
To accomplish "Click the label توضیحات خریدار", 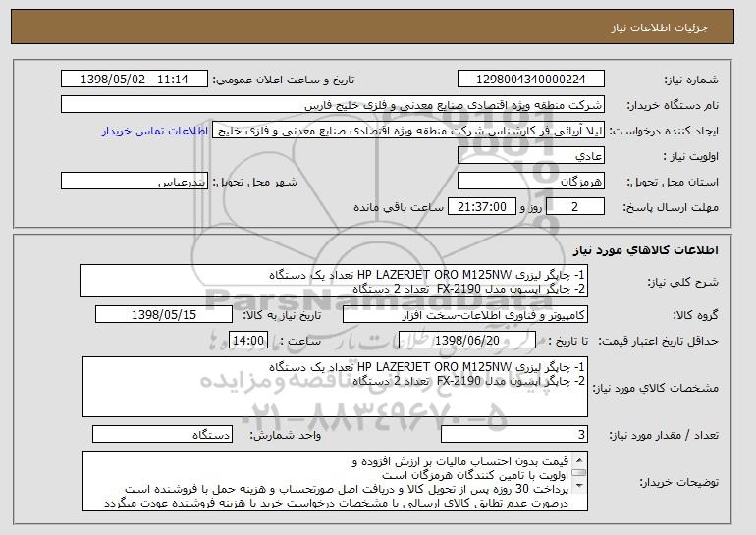I will (x=678, y=482).
